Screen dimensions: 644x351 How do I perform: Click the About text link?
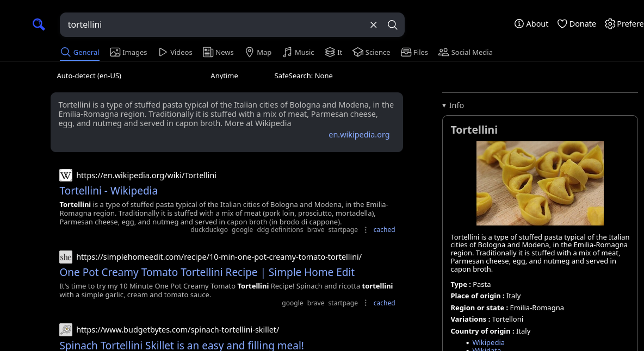(x=537, y=24)
